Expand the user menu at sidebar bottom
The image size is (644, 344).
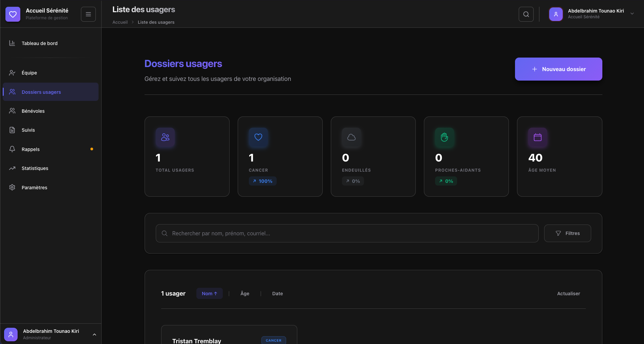click(x=94, y=335)
